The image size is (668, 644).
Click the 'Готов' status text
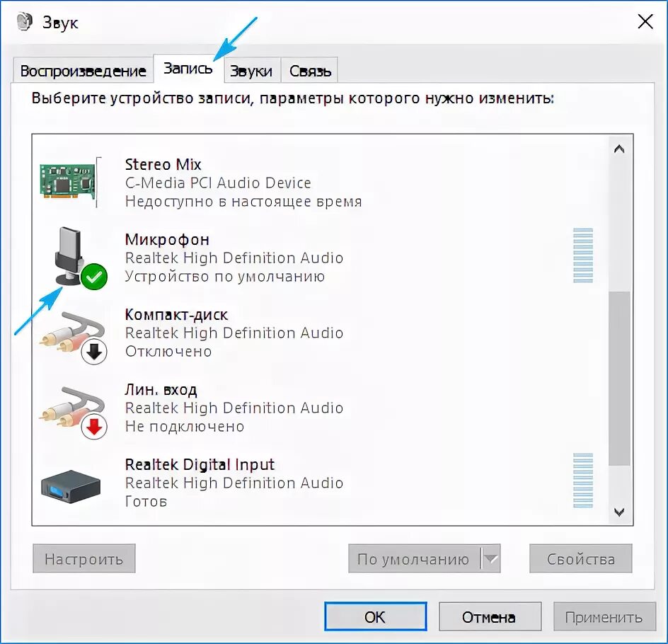tap(146, 501)
